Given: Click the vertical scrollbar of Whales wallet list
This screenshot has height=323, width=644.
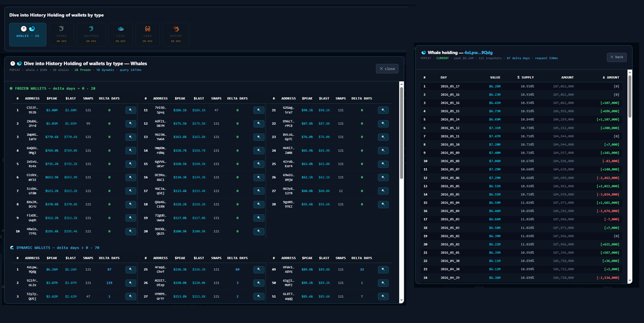Looking at the screenshot, I should (401, 191).
